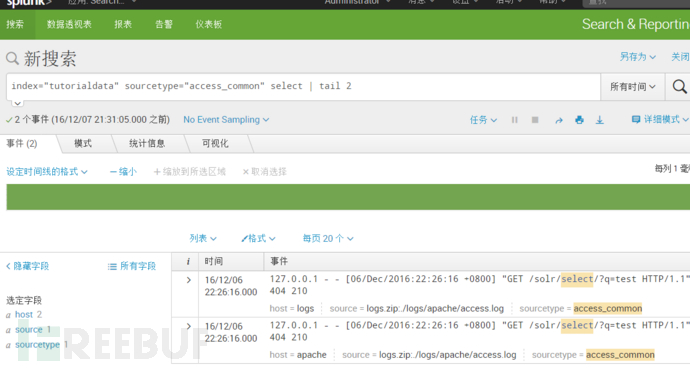Viewport: 690px width, 368px height.
Task: Open 每页 20 个 per-page dropdown
Action: pos(328,238)
